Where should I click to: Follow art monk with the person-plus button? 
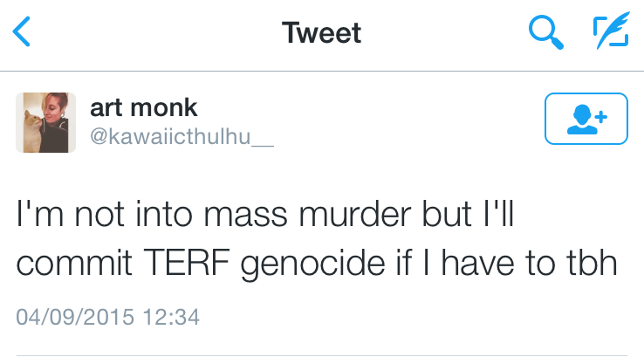point(586,119)
